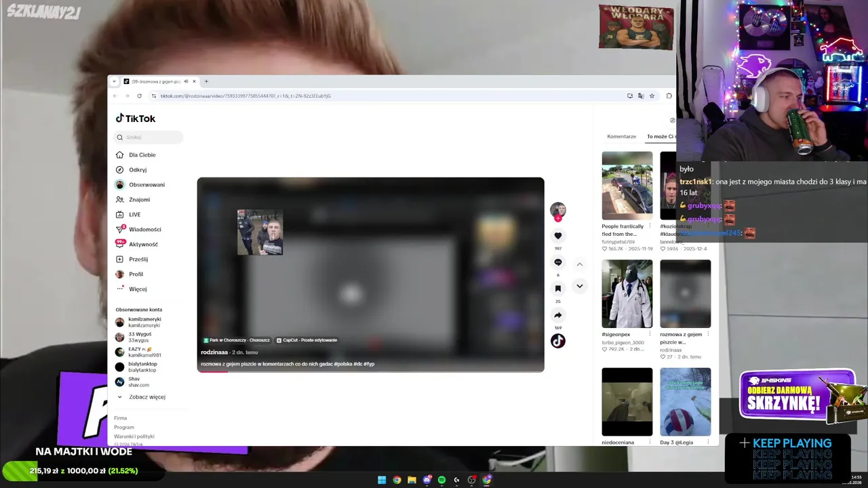
Task: Click the translate page icon in address bar
Action: point(641,96)
